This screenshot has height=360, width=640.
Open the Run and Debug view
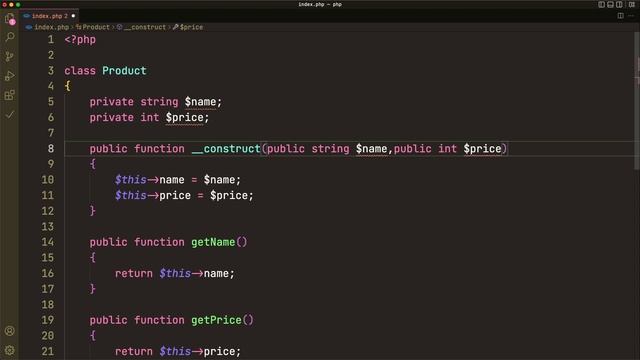pos(9,76)
